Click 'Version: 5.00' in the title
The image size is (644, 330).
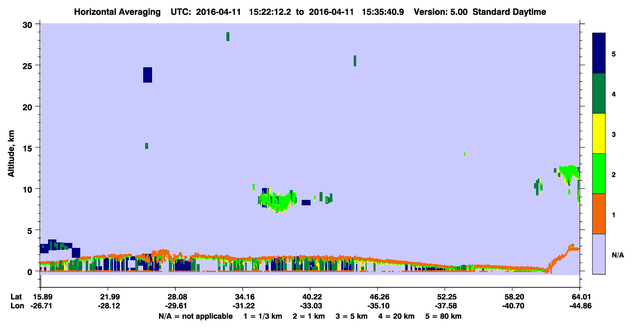440,12
